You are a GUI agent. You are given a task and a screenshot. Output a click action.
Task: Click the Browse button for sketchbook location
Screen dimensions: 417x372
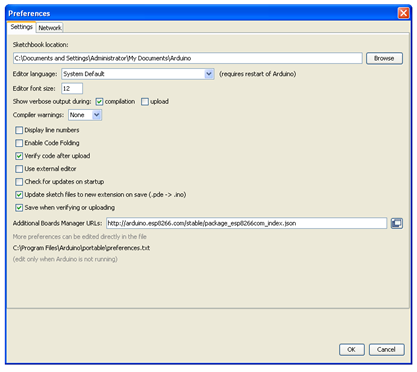(384, 58)
